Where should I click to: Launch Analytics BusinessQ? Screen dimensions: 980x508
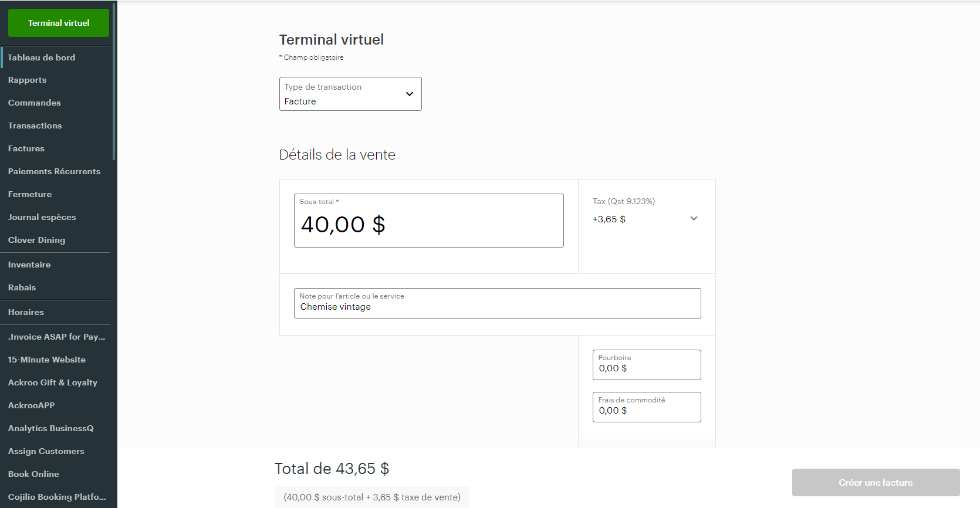pos(50,428)
